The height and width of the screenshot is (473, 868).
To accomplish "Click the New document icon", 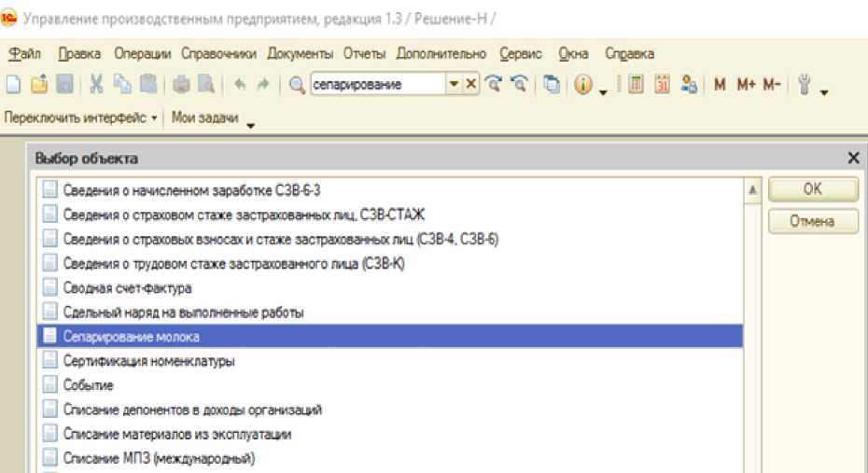I will pyautogui.click(x=13, y=85).
